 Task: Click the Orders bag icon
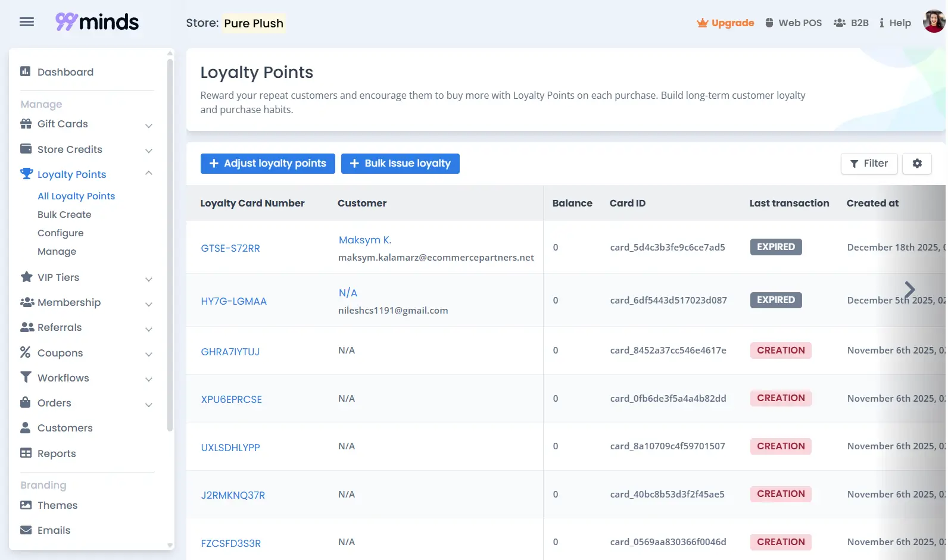[25, 402]
